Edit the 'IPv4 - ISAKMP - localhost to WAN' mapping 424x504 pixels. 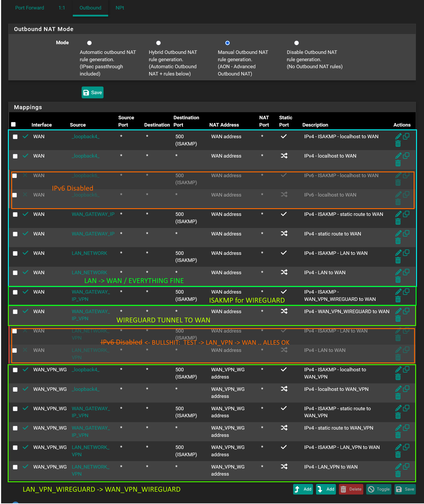(x=398, y=136)
